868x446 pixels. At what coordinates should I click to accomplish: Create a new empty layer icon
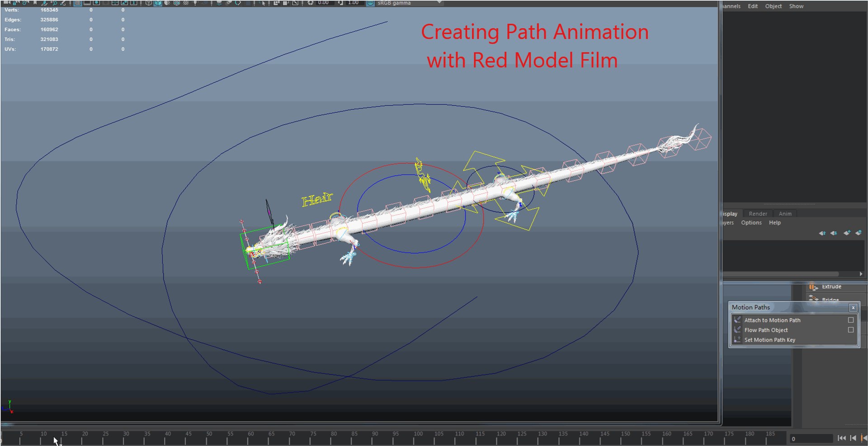(847, 233)
